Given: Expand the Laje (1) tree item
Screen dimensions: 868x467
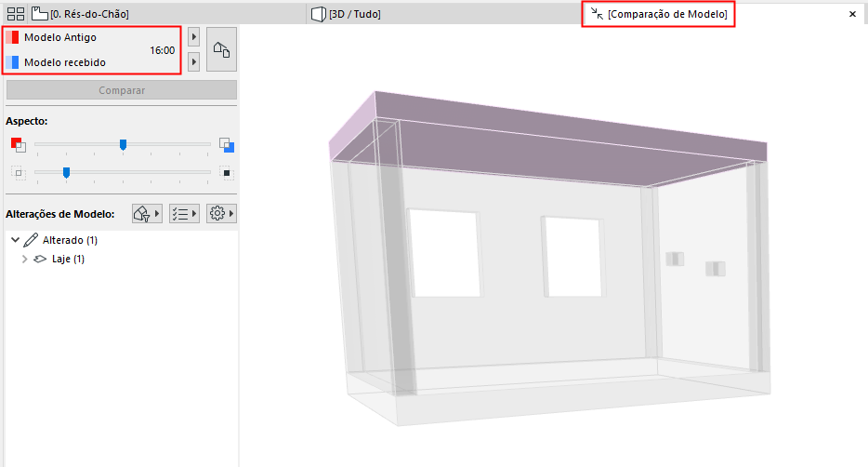Looking at the screenshot, I should click(x=24, y=259).
